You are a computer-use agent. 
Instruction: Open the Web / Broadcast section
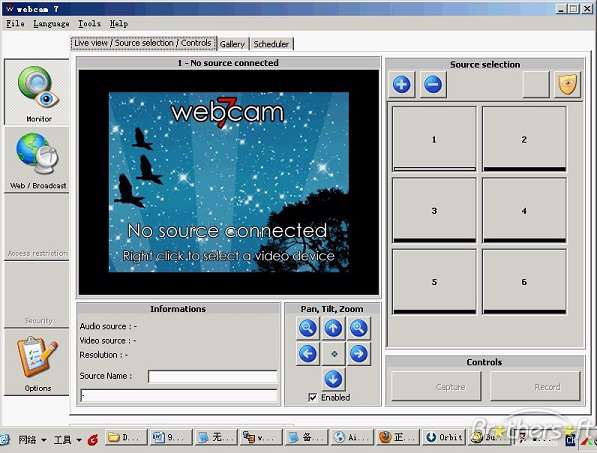click(x=37, y=160)
